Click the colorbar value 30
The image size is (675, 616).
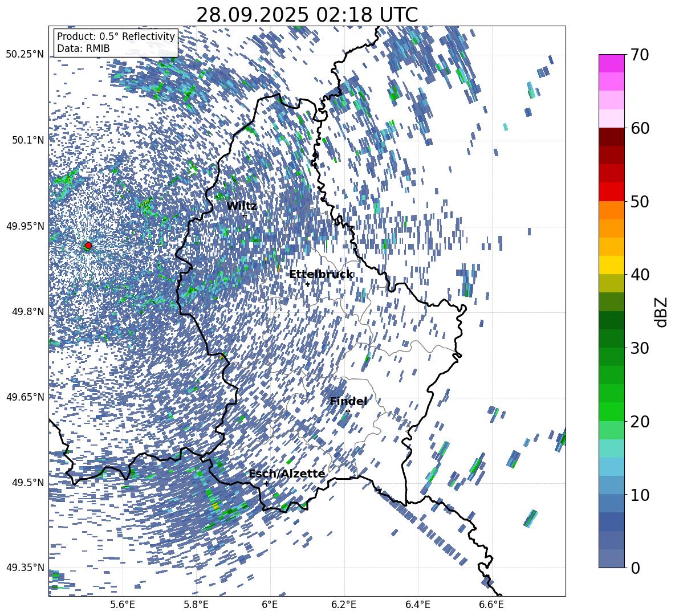[640, 348]
